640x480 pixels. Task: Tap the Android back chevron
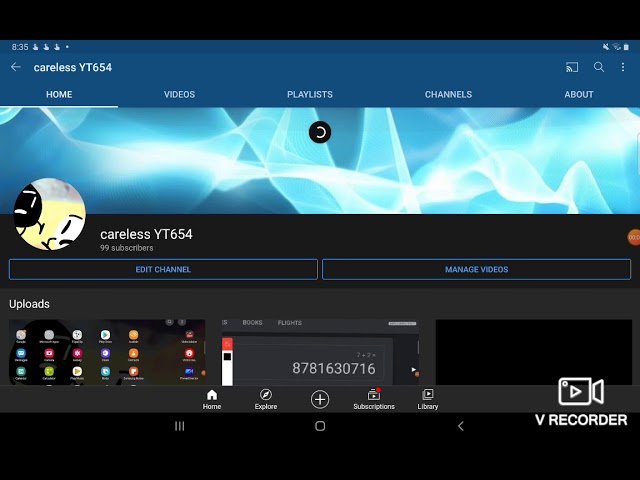coord(461,426)
